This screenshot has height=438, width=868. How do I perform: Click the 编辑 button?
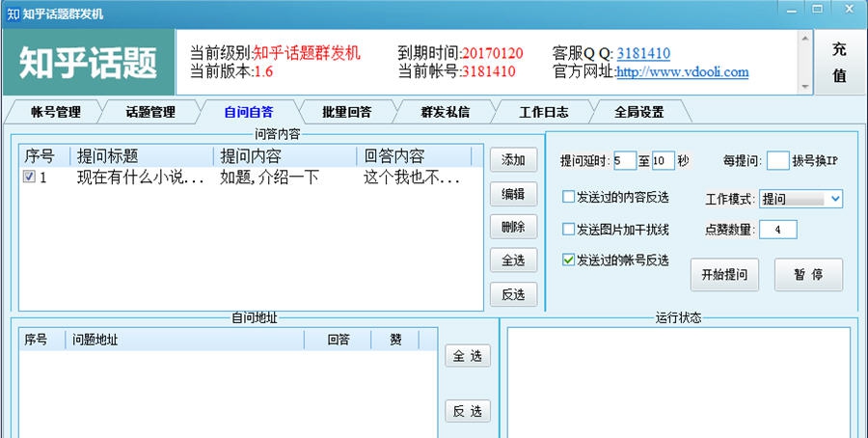coord(513,194)
